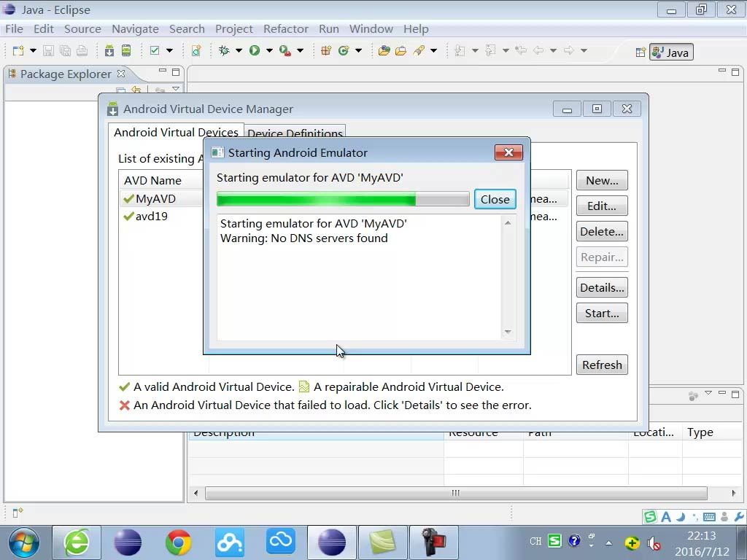Image resolution: width=747 pixels, height=560 pixels.
Task: Click the New Java Class icon
Action: [x=344, y=50]
